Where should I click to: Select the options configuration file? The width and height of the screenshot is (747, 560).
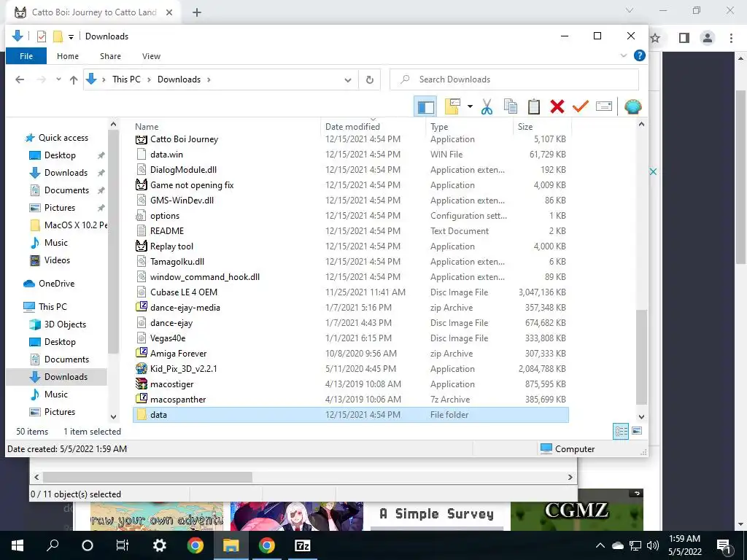point(351,216)
